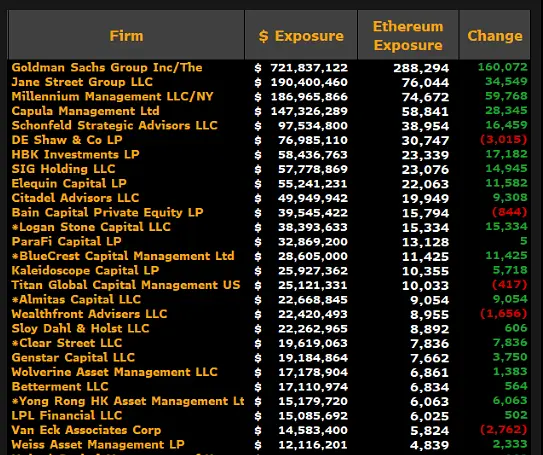
Task: Choose Kaleidoscope Capital LP
Action: [x=85, y=270]
